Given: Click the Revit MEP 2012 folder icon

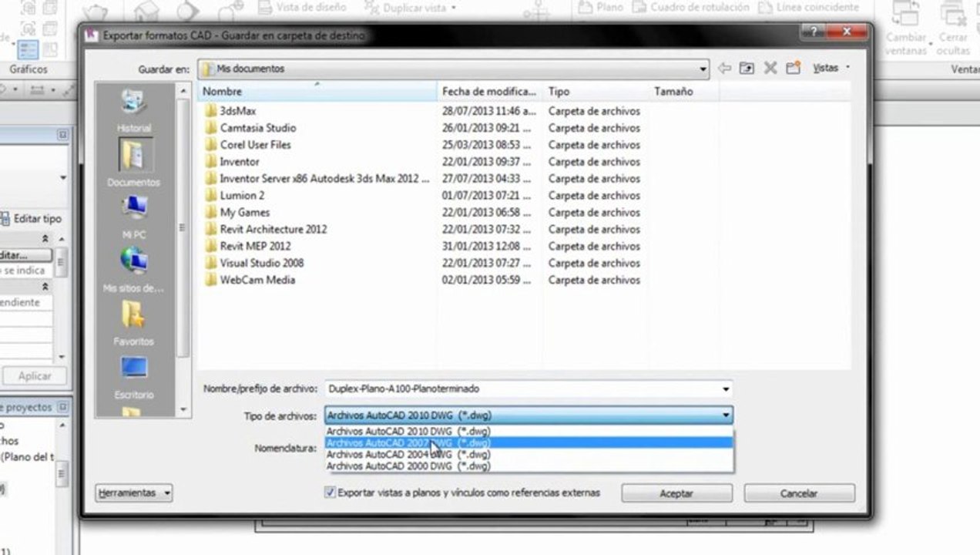Looking at the screenshot, I should (x=211, y=246).
